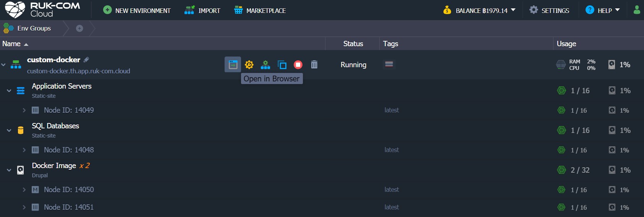Click the Usage column header
644x217 pixels.
566,44
